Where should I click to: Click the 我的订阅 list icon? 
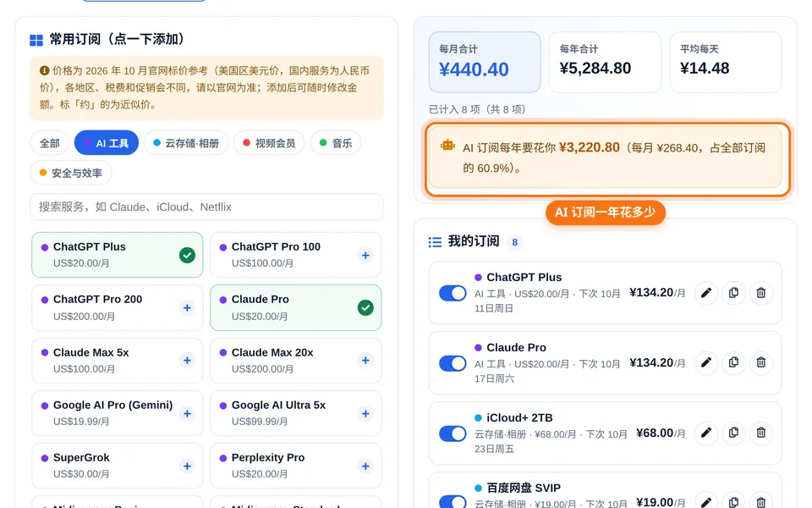pos(435,242)
